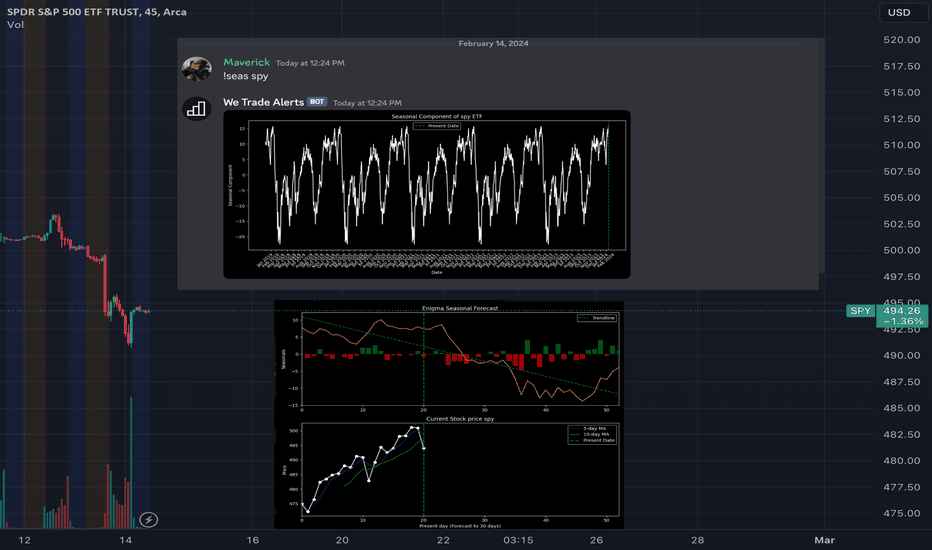Click 475.00 on the price axis

902,513
